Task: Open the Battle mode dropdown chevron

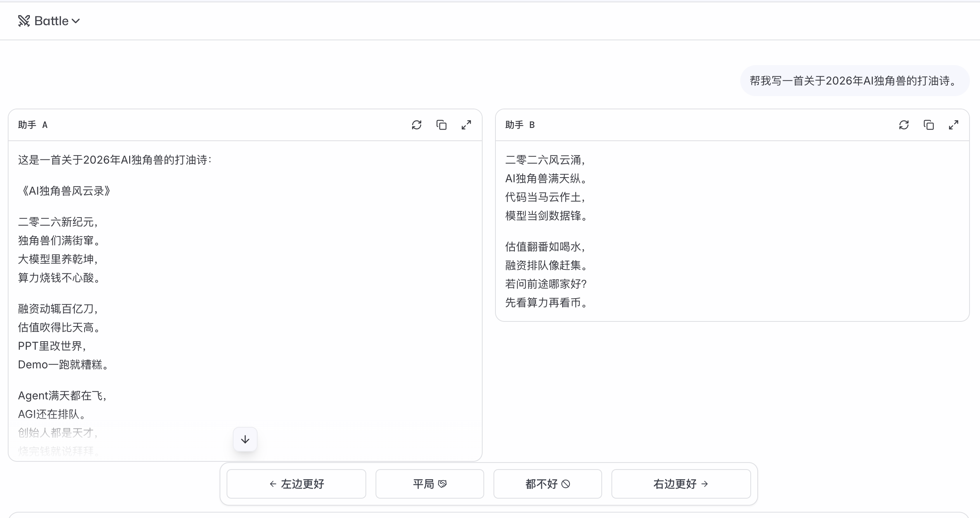Action: pos(76,21)
